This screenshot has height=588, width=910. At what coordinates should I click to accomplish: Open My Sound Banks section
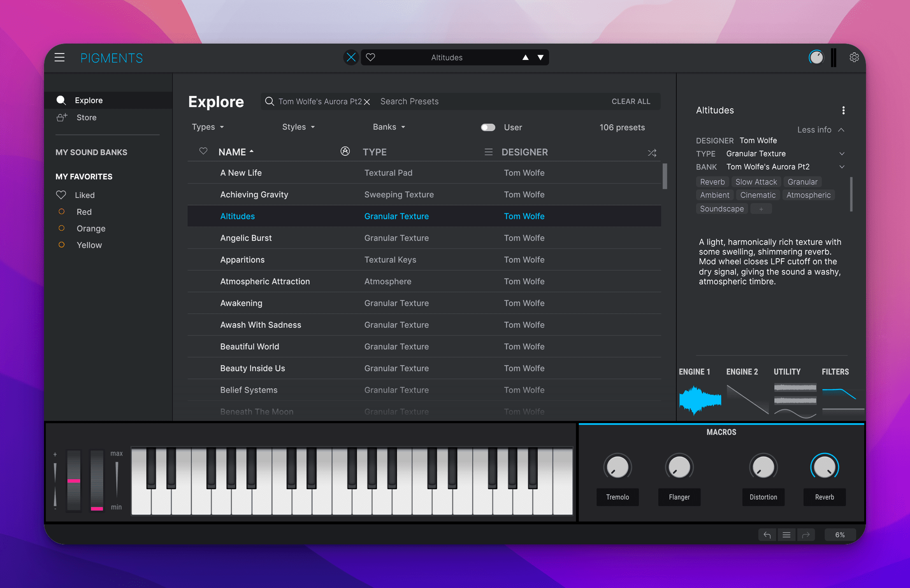(91, 152)
